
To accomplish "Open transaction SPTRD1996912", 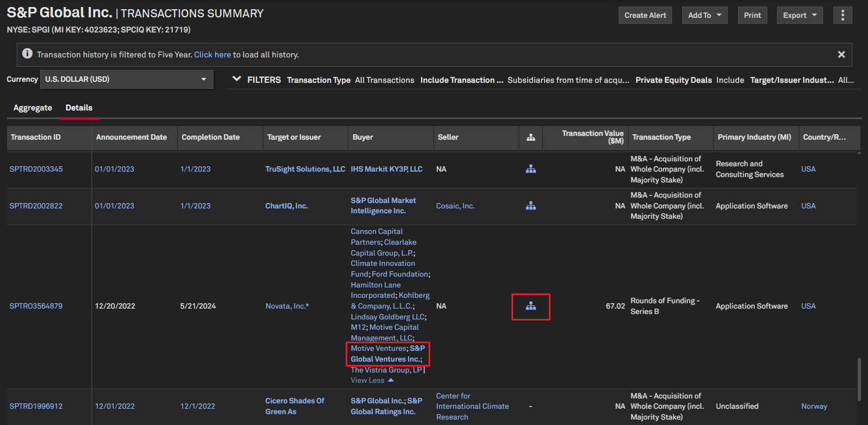I will pos(36,406).
